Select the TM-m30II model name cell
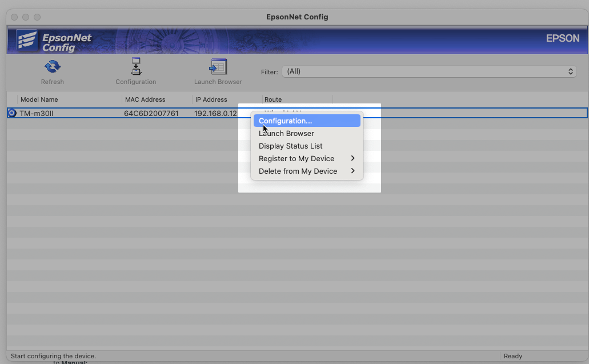Screen dimensions: 589x364 click(37, 113)
